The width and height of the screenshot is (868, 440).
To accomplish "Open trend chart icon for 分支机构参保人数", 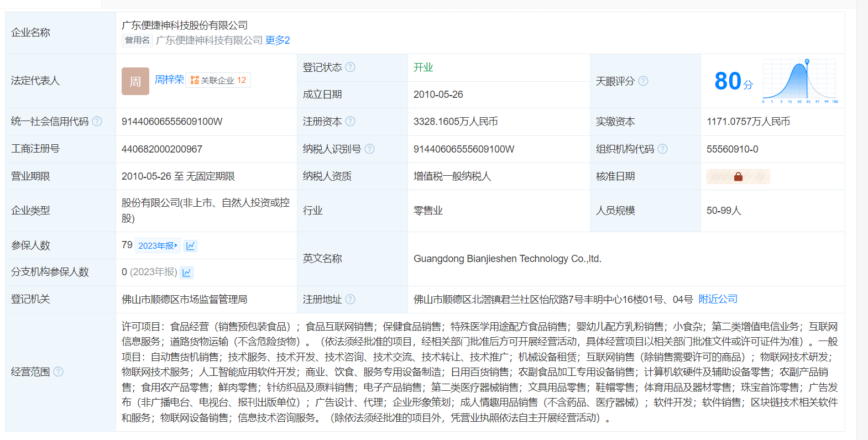I will [x=187, y=273].
